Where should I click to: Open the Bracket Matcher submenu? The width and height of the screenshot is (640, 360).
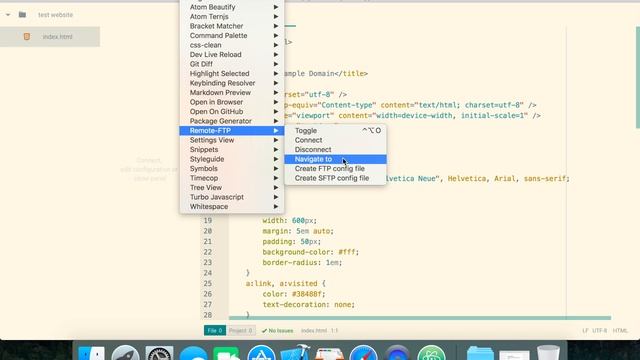tap(232, 26)
